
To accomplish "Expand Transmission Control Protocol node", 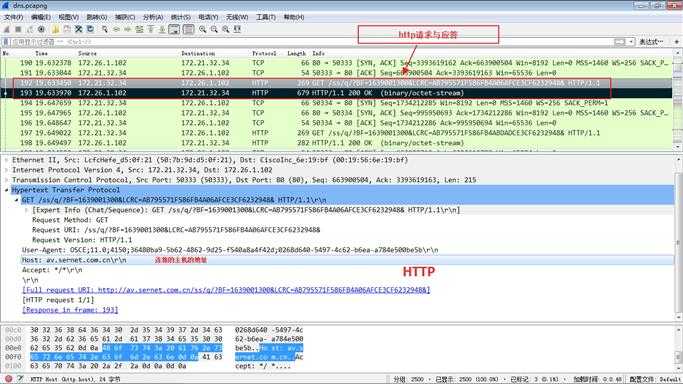I will click(6, 180).
